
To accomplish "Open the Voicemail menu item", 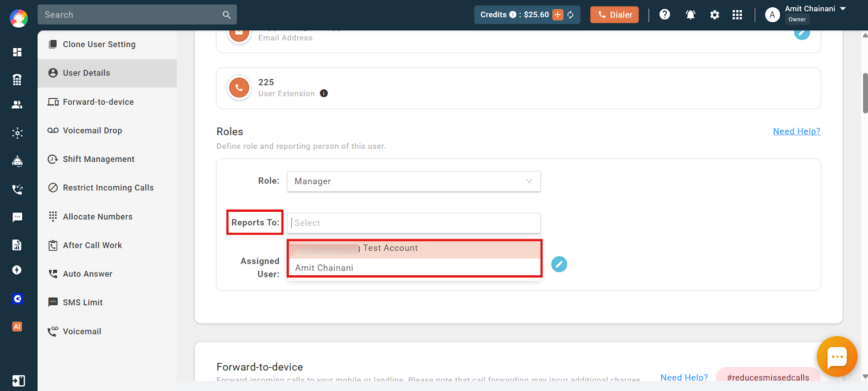I will [107, 331].
